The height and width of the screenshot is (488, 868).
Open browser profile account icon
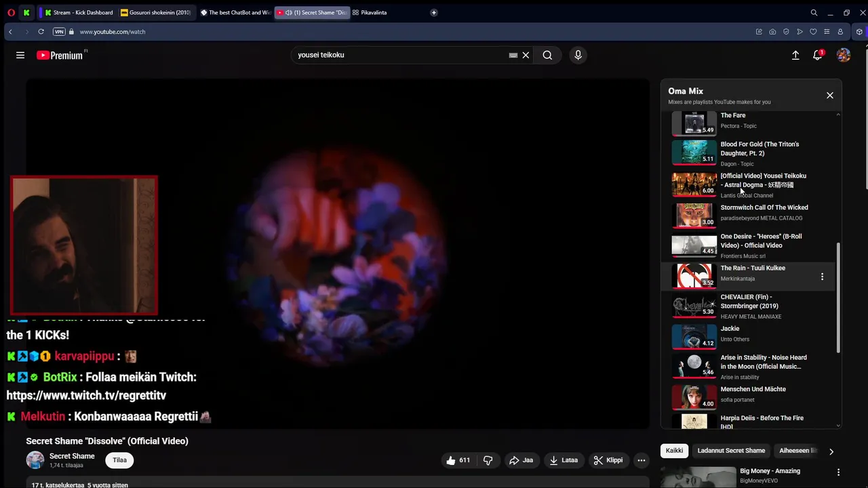pyautogui.click(x=840, y=32)
